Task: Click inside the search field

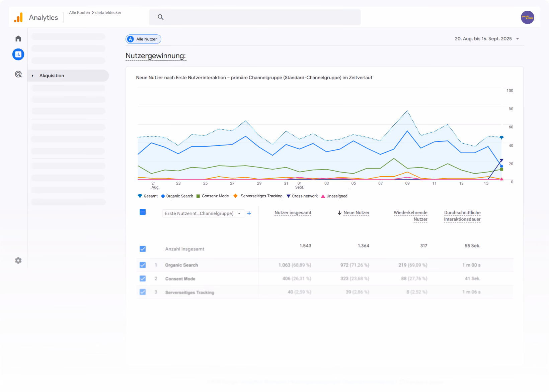Action: click(x=255, y=17)
